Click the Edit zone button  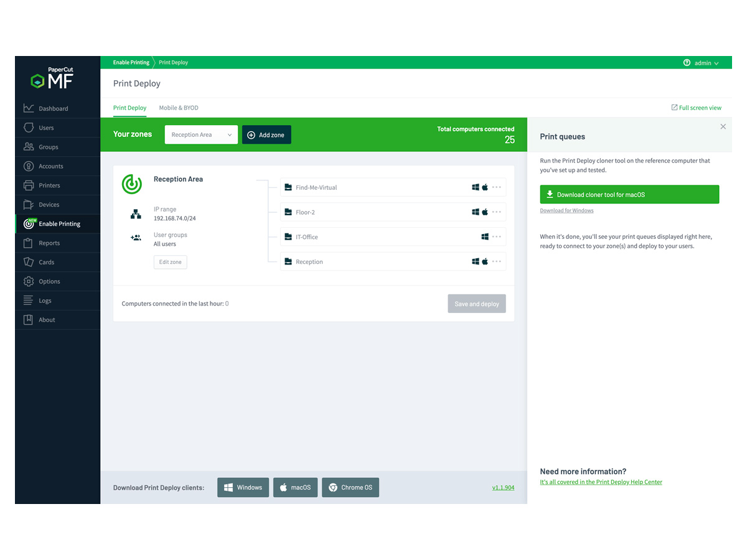(170, 262)
